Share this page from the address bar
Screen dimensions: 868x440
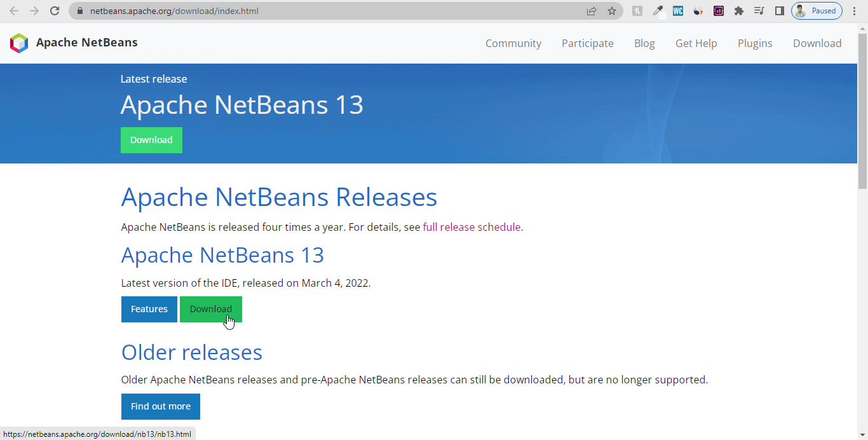pos(592,11)
